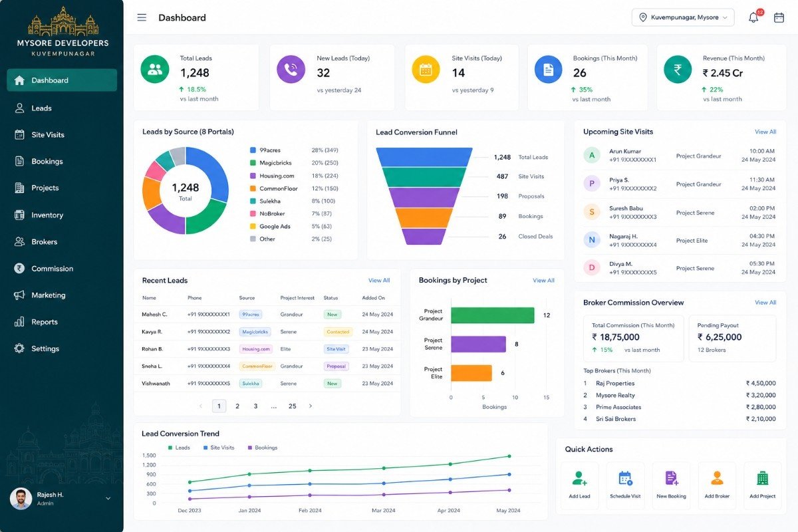Click Raj Properties top broker row
This screenshot has height=532, width=798.
point(679,383)
